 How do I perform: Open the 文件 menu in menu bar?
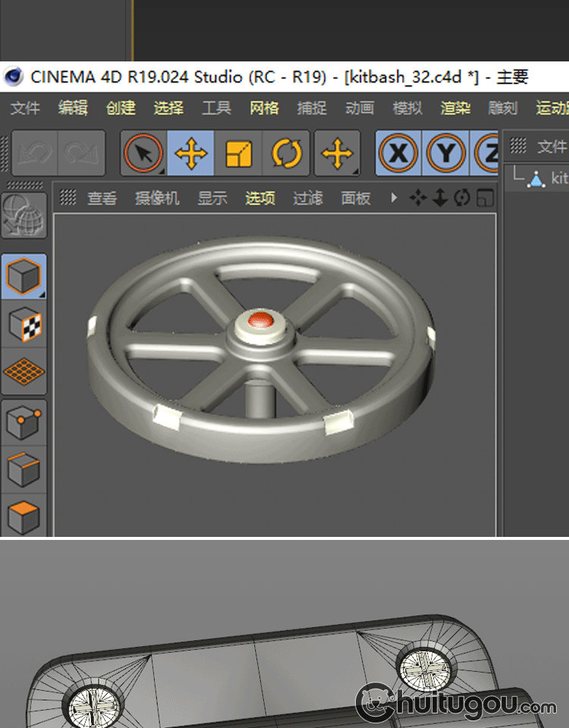pos(25,108)
